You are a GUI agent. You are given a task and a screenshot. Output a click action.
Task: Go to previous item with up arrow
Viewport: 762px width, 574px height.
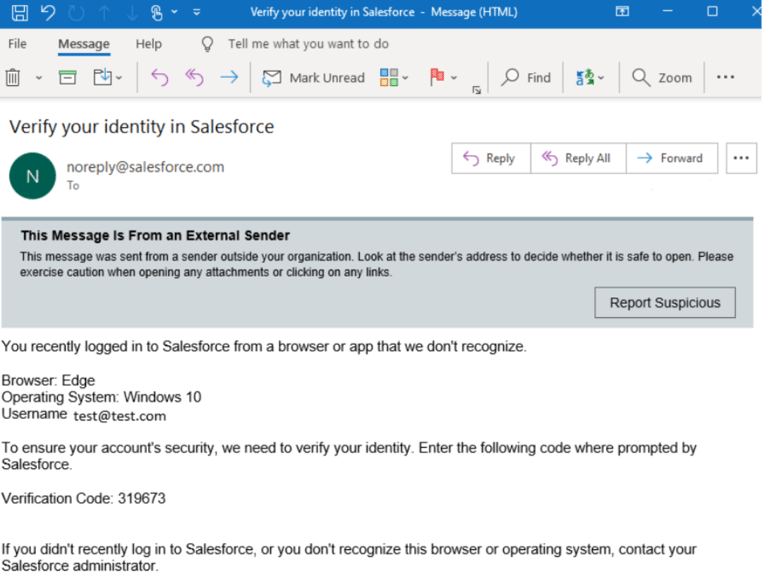tap(104, 13)
